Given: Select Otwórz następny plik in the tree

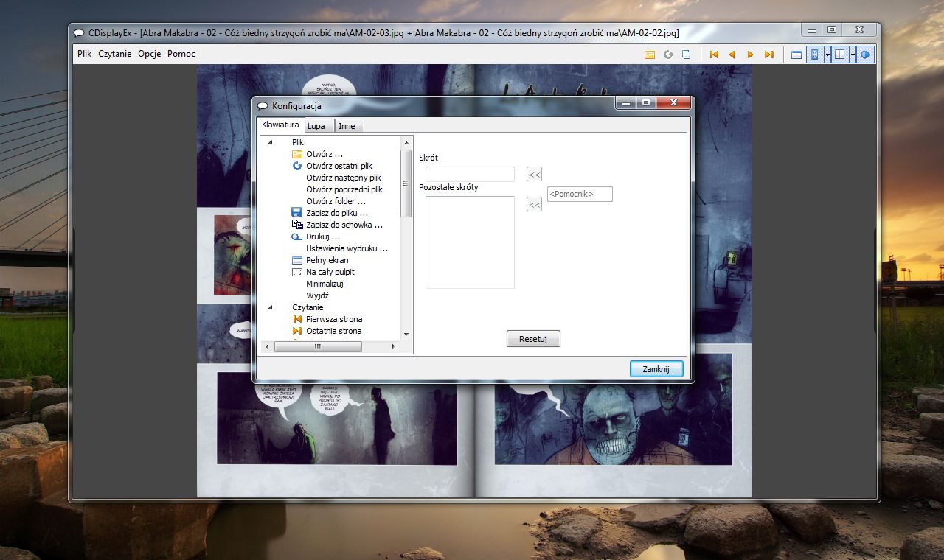Looking at the screenshot, I should (x=344, y=178).
